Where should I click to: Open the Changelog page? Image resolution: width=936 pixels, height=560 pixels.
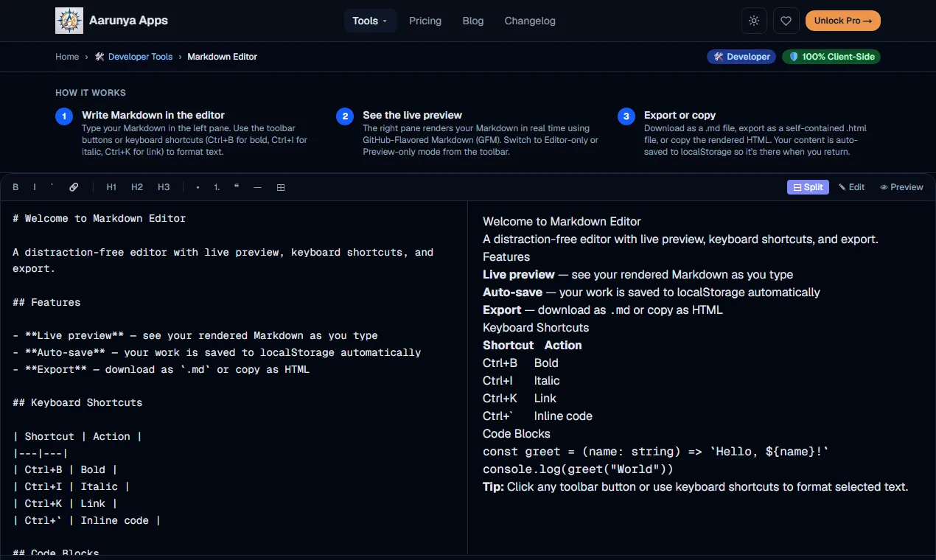pos(530,21)
